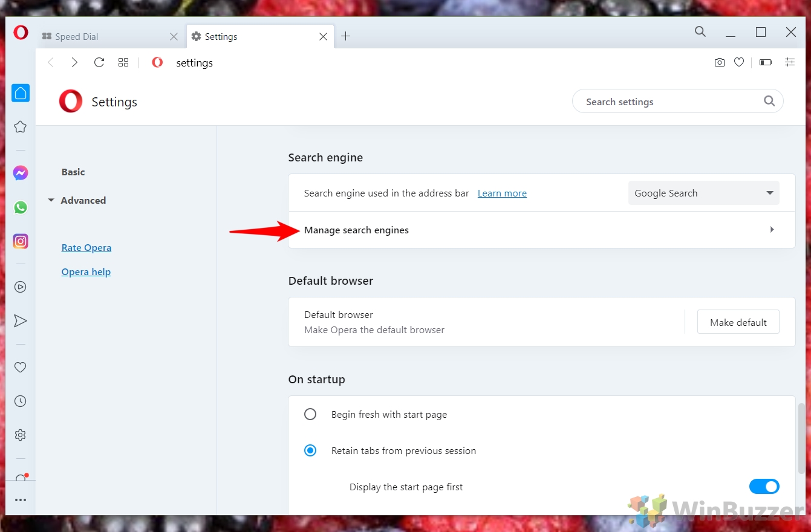
Task: Open a new tab with plus button
Action: pos(345,36)
